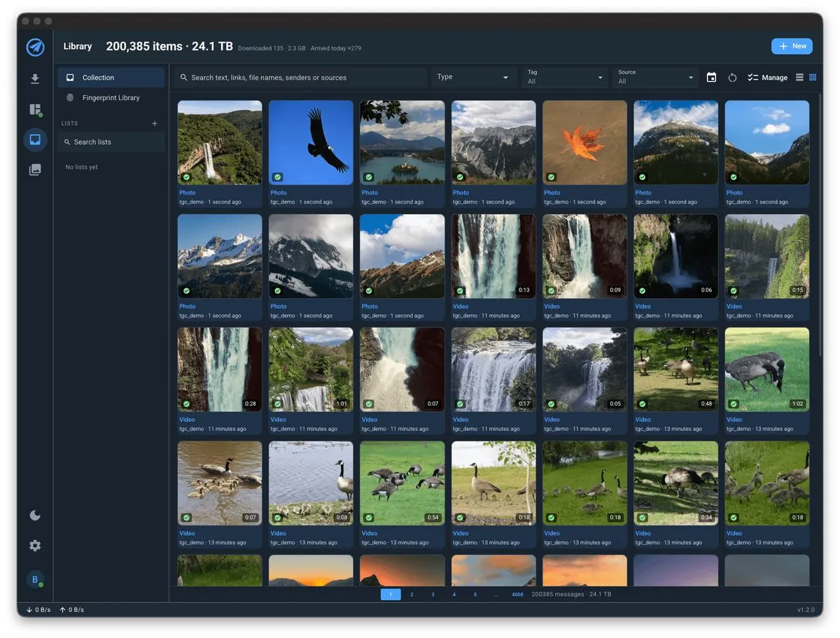The height and width of the screenshot is (638, 840).
Task: Open the orange maple leaf photo
Action: (x=584, y=143)
